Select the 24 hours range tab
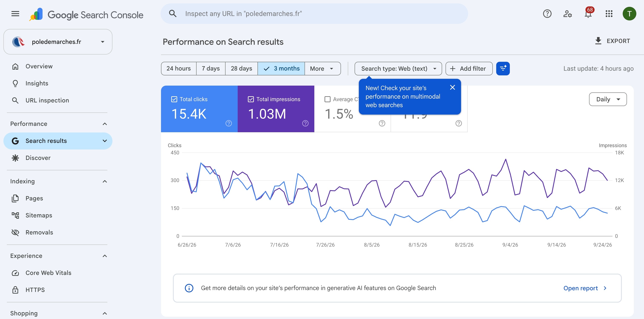Viewport: 644px width, 319px height. [x=179, y=69]
